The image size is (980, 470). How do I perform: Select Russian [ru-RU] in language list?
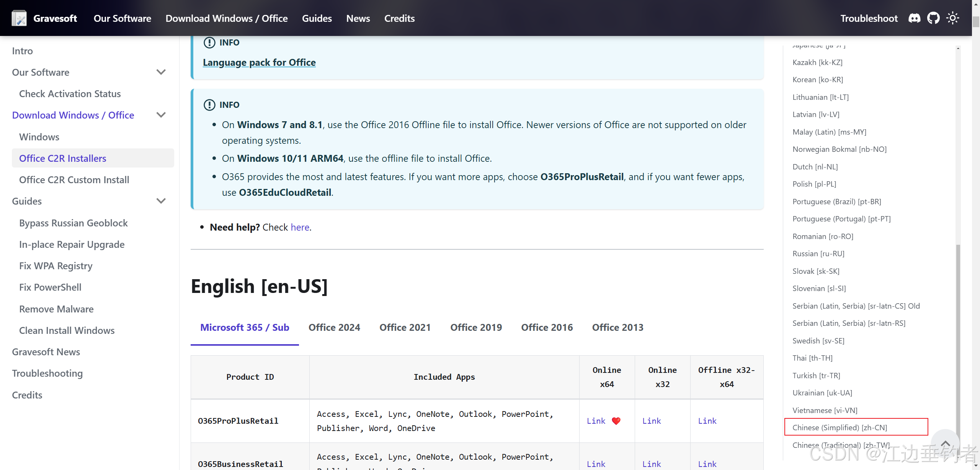click(818, 254)
